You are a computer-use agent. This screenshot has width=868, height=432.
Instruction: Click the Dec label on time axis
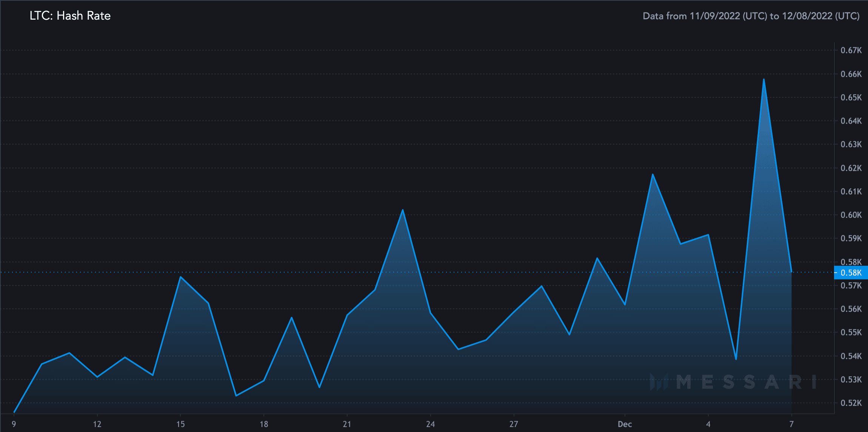tap(625, 424)
